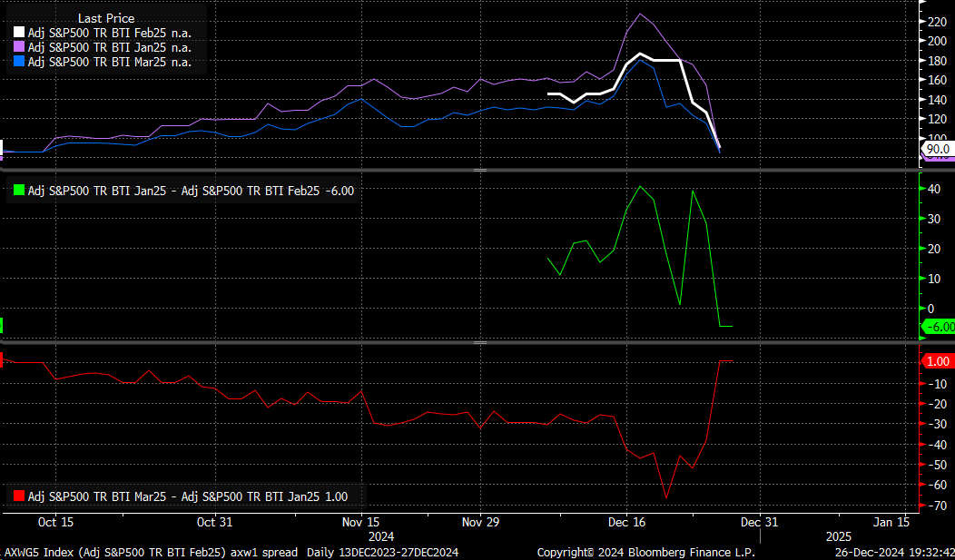Click the 90.0 last price axis label
The image size is (955, 560).
point(937,149)
